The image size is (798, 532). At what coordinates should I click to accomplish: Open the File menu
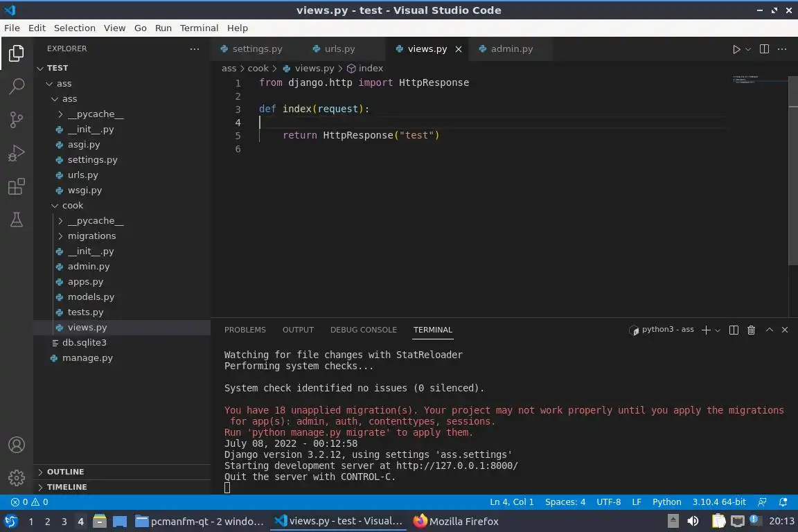click(x=12, y=28)
